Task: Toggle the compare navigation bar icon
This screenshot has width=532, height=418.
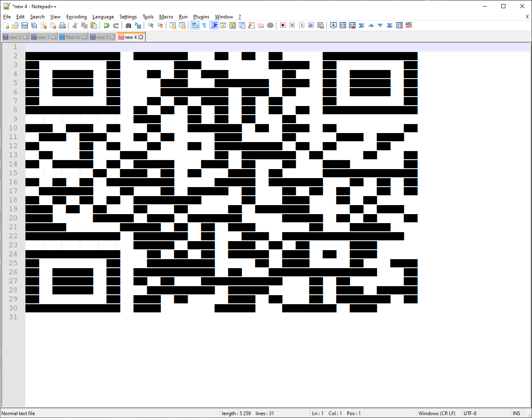Action: click(x=399, y=25)
